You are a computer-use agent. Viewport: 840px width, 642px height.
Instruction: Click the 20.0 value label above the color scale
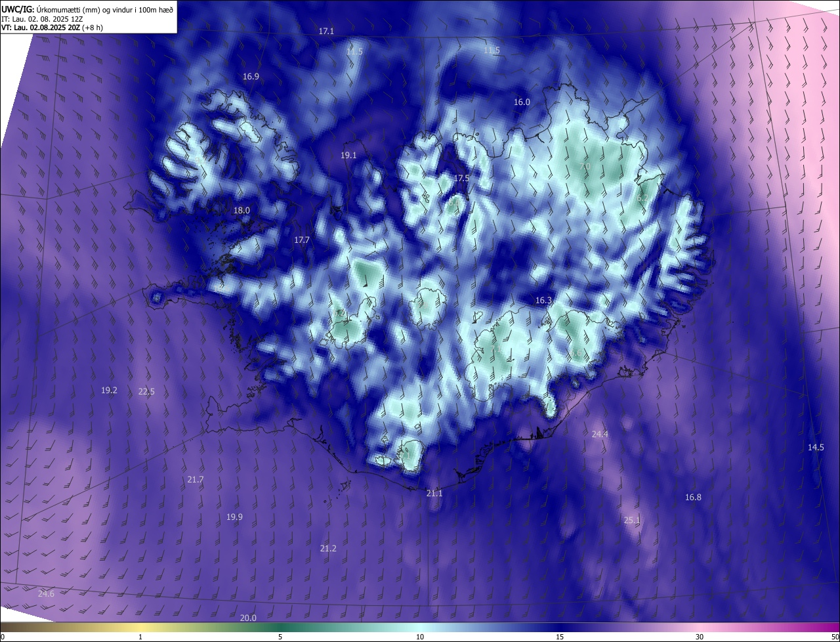coord(248,618)
